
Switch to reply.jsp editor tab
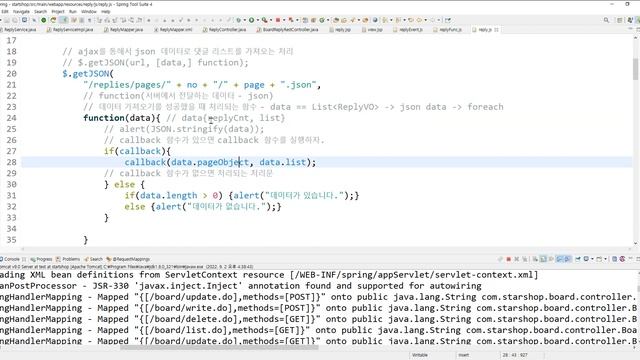[340, 30]
